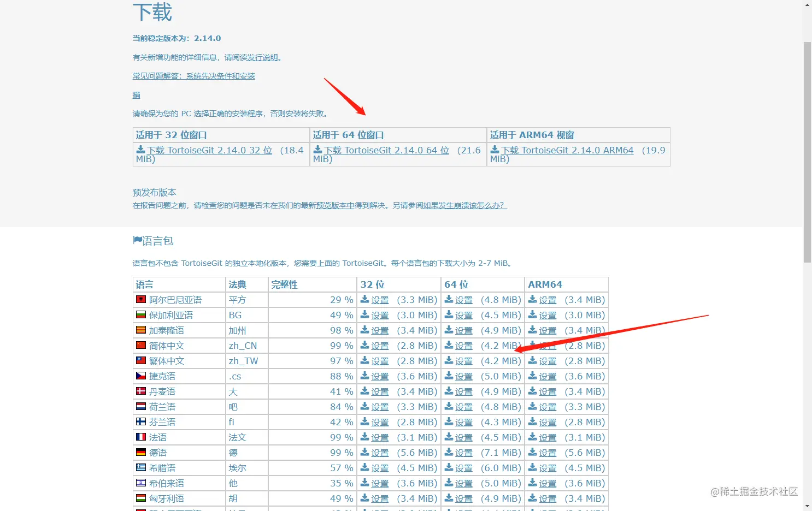
Task: Click the zh_CN locale code cell
Action: [247, 346]
